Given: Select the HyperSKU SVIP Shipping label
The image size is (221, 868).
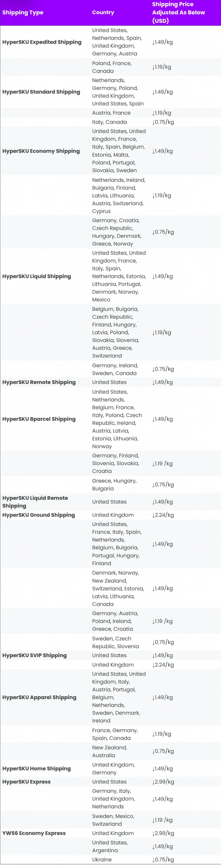Looking at the screenshot, I should pos(35,655).
